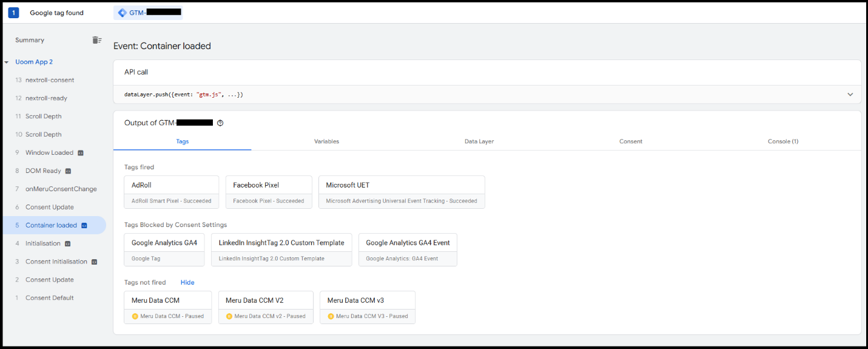868x349 pixels.
Task: Select the nextroll-consent event
Action: click(x=50, y=80)
